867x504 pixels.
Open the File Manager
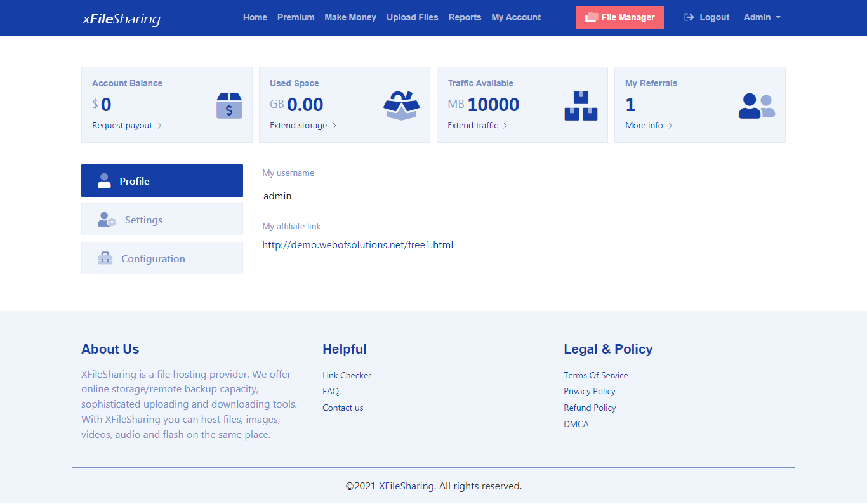click(620, 18)
